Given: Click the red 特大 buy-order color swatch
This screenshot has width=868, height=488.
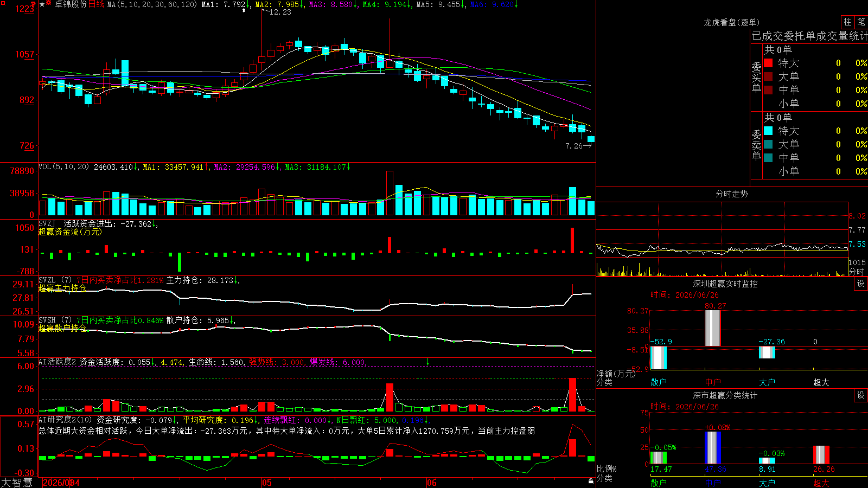Looking at the screenshot, I should tap(768, 63).
